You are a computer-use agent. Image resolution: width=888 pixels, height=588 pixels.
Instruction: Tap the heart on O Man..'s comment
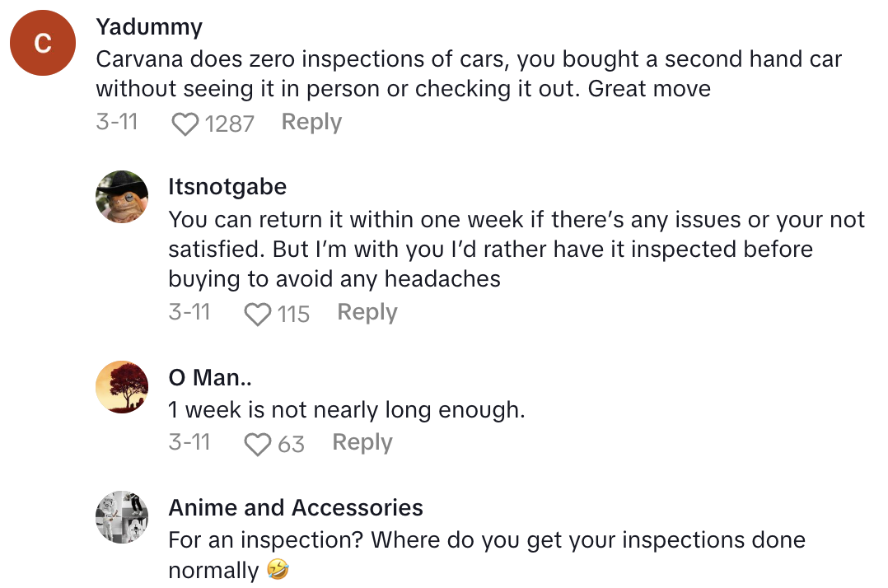click(258, 445)
